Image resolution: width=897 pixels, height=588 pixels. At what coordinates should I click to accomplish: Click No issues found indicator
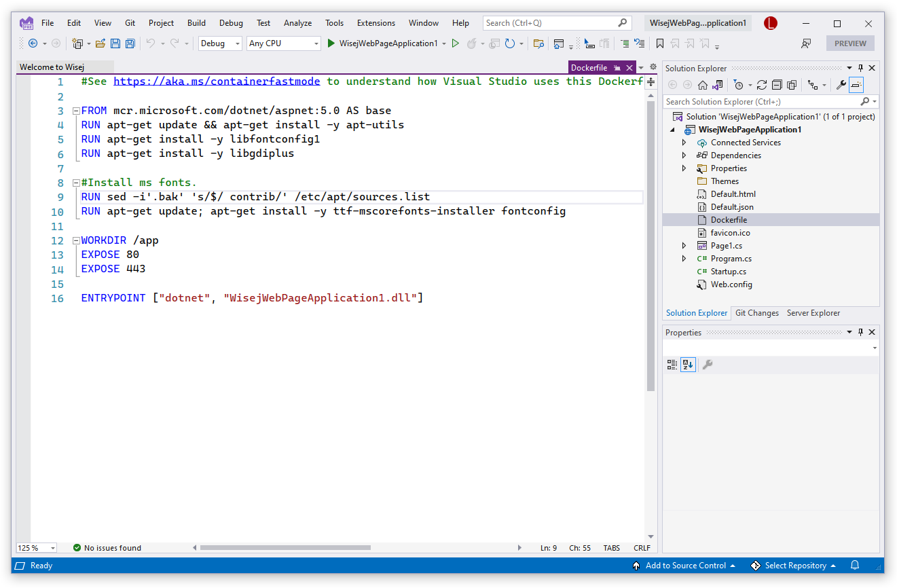[x=107, y=548]
